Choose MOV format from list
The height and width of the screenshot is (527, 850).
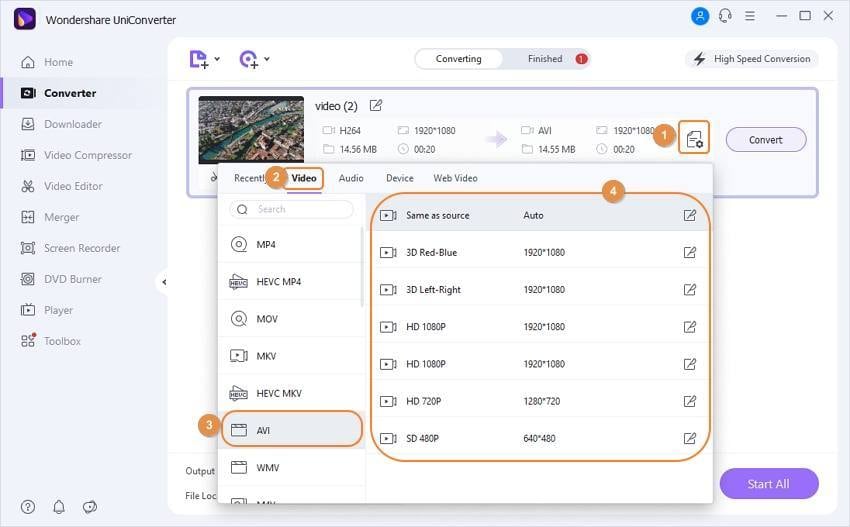click(290, 319)
